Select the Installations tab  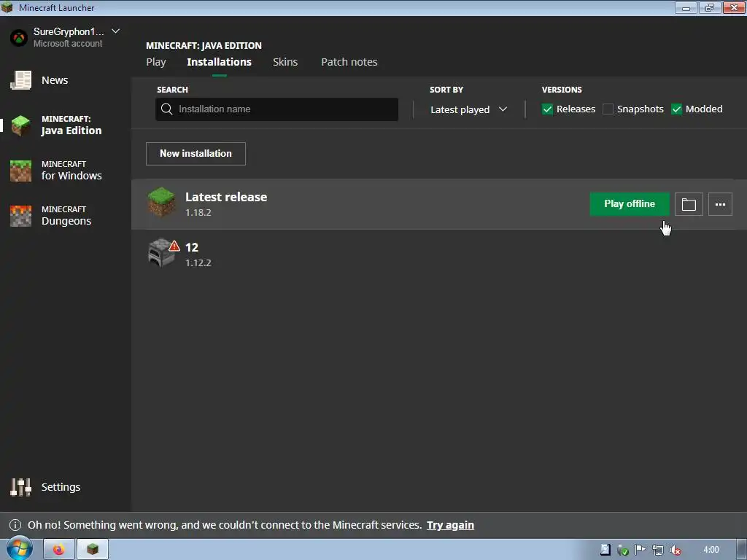point(219,62)
